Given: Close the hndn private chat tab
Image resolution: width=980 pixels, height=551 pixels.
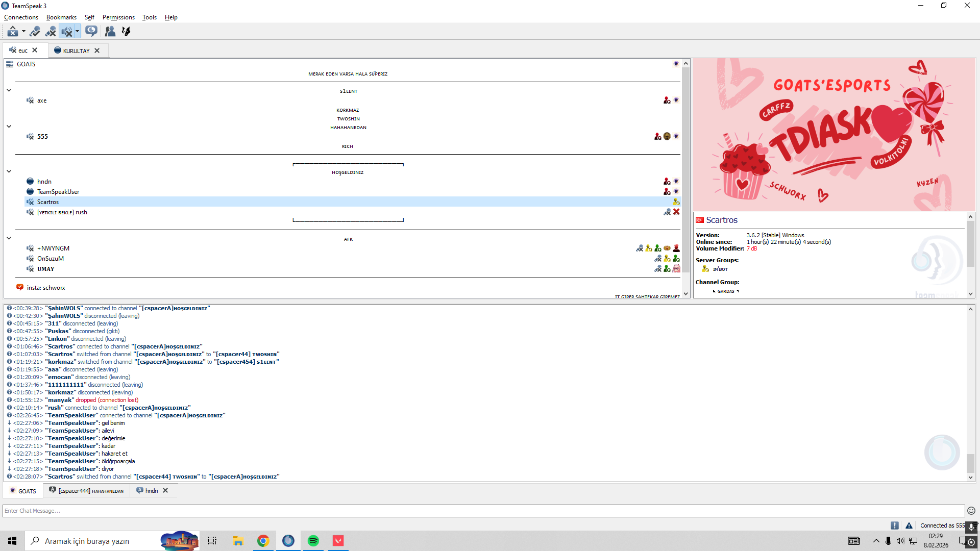Looking at the screenshot, I should pyautogui.click(x=165, y=491).
